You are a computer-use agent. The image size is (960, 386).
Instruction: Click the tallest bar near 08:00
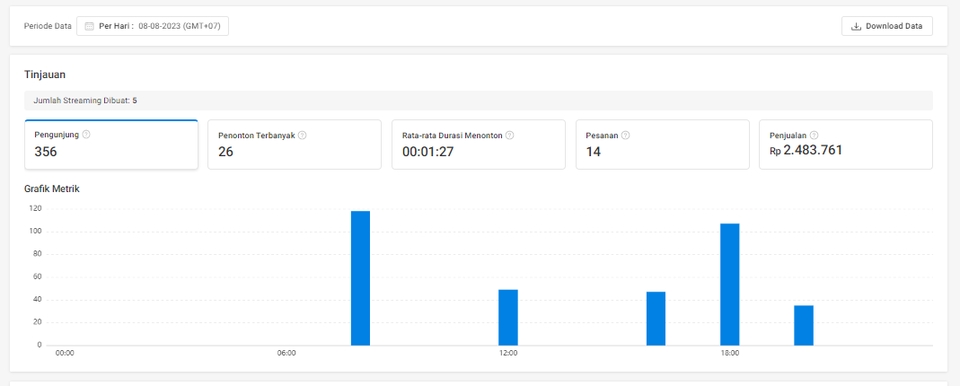click(361, 278)
